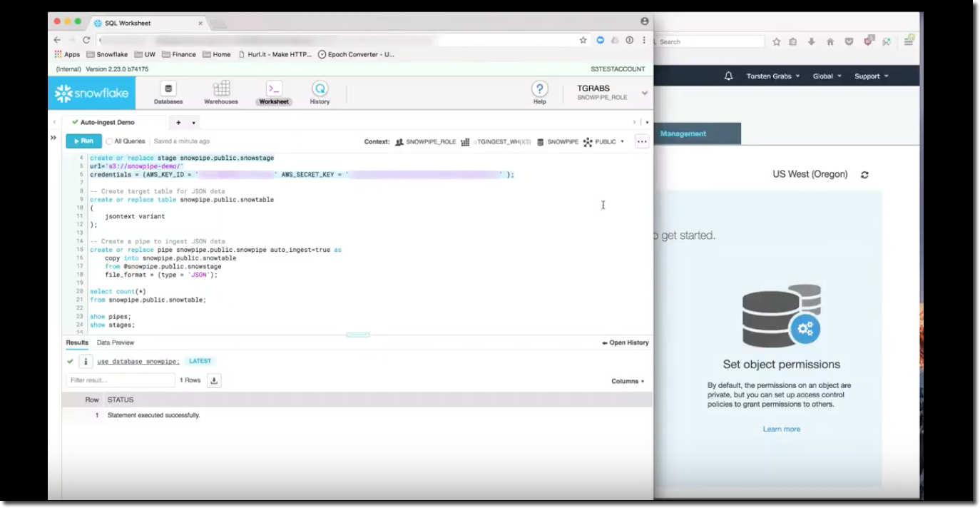Open the Columns dropdown in results

point(628,381)
